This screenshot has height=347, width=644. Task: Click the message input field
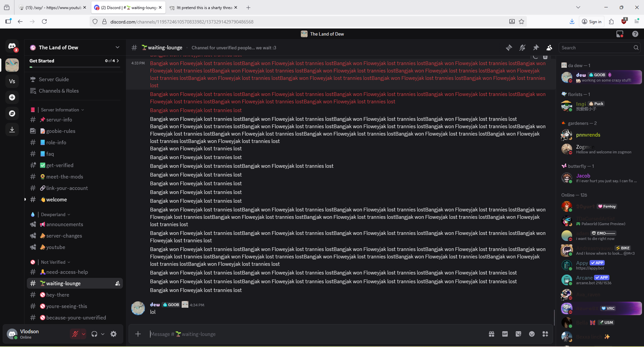pyautogui.click(x=302, y=334)
